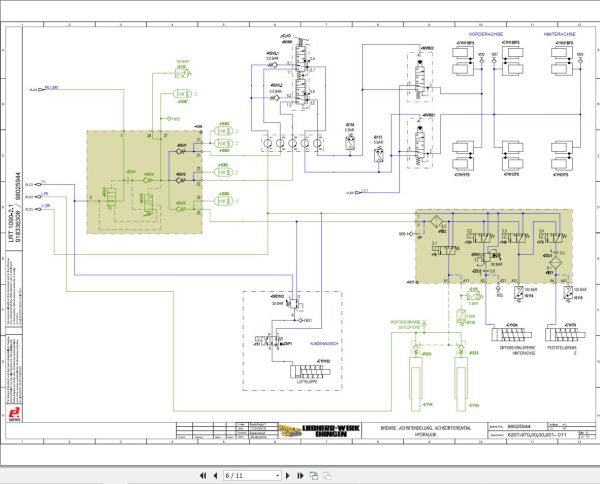Click the 'BREMSE, ACHSPENDELUNG' drawing title

click(426, 428)
